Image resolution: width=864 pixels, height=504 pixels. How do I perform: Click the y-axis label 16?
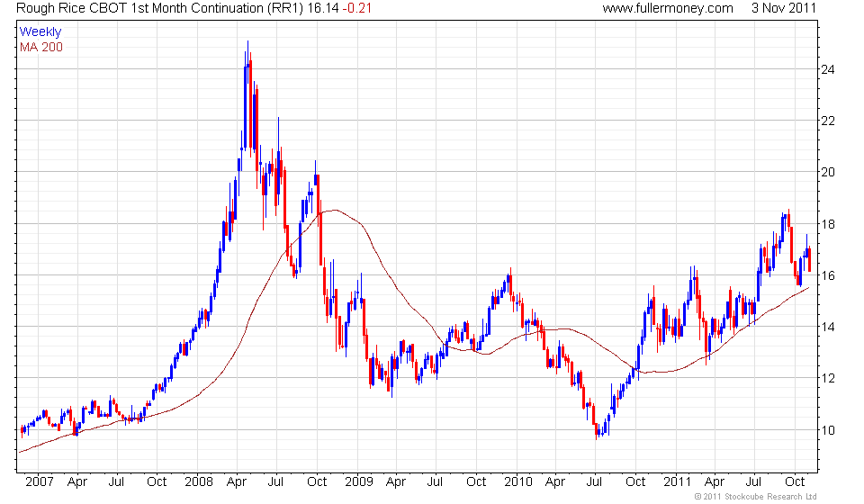point(828,275)
